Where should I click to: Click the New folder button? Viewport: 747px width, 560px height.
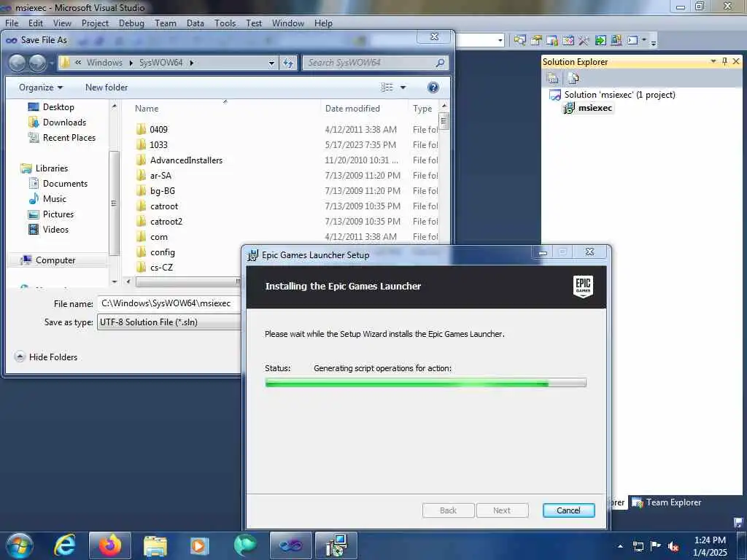click(107, 87)
